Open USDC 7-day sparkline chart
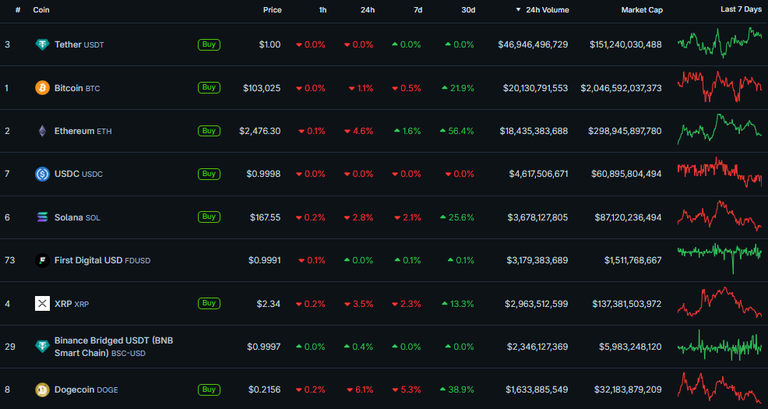This screenshot has width=768, height=409. pyautogui.click(x=720, y=172)
